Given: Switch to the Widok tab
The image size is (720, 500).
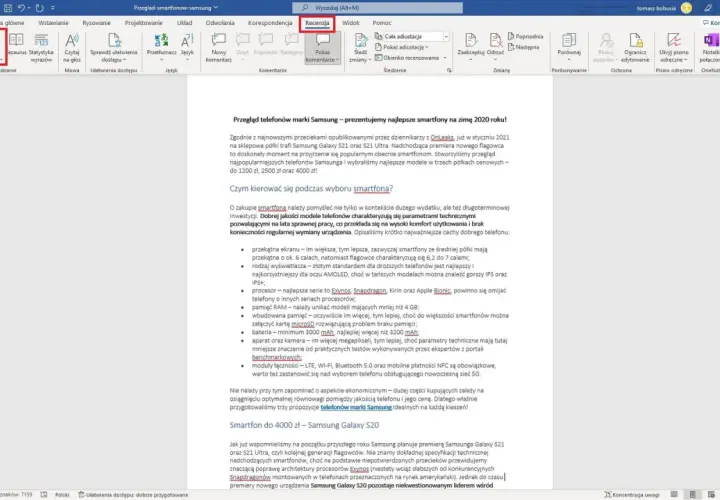Looking at the screenshot, I should point(351,22).
